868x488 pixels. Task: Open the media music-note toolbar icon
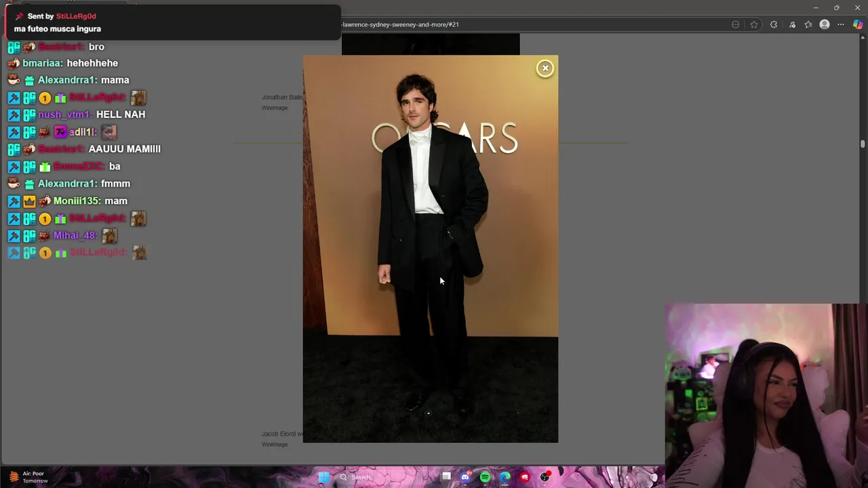point(792,24)
